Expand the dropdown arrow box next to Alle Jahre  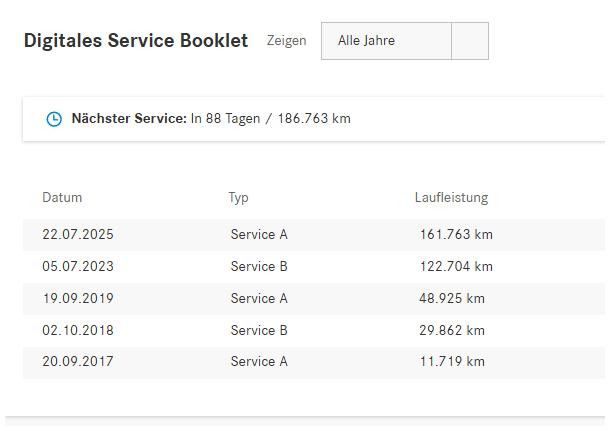coord(470,41)
